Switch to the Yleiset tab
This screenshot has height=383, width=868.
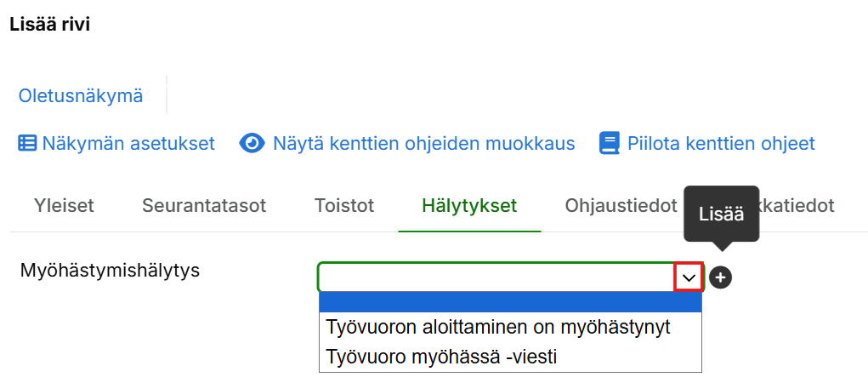64,205
